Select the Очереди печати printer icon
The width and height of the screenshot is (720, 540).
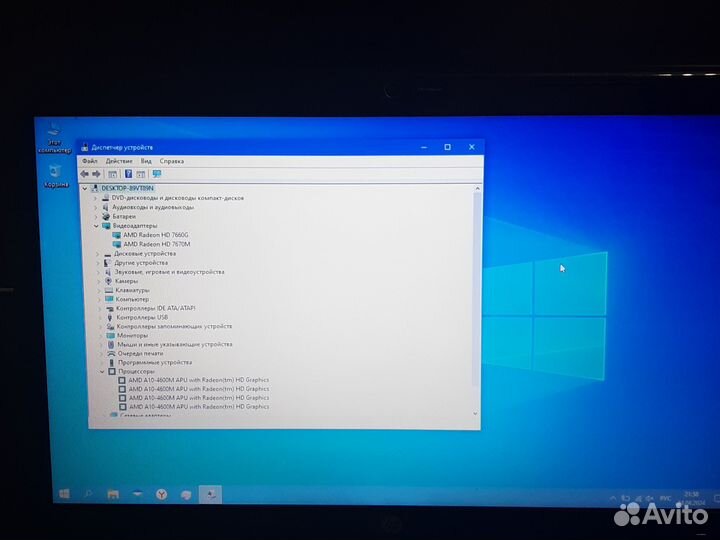[111, 353]
